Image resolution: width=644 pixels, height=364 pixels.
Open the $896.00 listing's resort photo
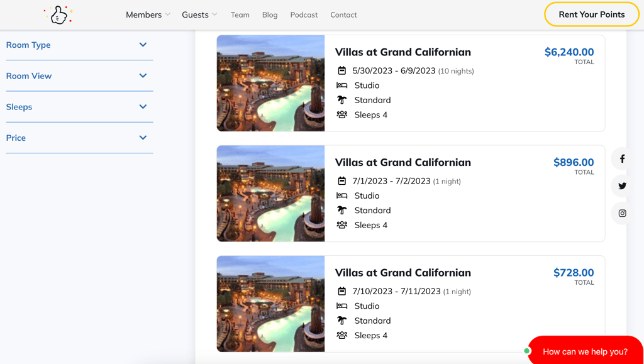pyautogui.click(x=270, y=194)
